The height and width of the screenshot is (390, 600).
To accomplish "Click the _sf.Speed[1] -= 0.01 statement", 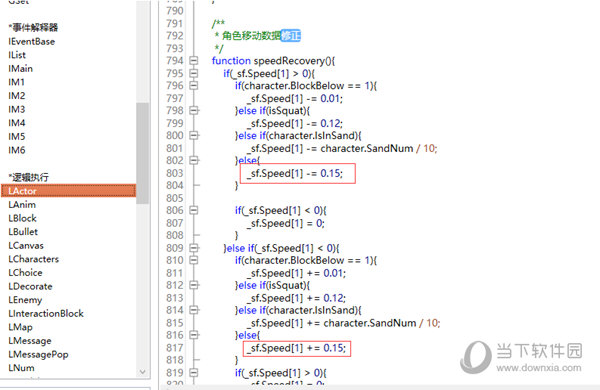I will pyautogui.click(x=295, y=99).
